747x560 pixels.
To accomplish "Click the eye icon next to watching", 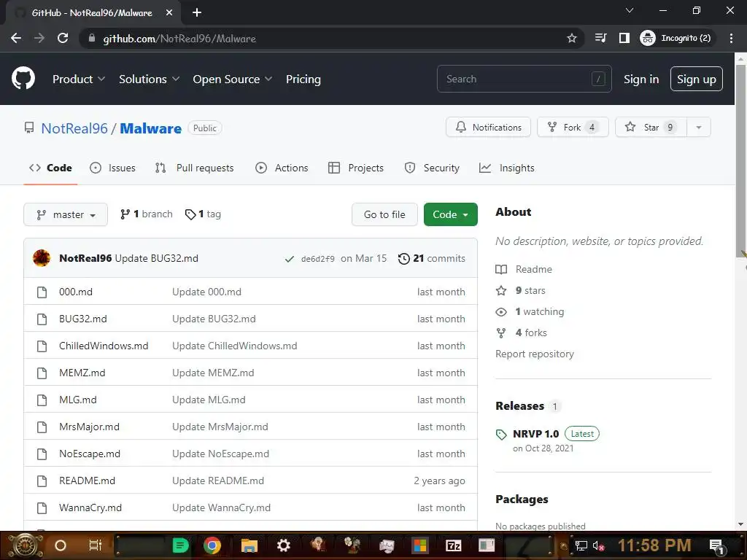I will coord(501,312).
